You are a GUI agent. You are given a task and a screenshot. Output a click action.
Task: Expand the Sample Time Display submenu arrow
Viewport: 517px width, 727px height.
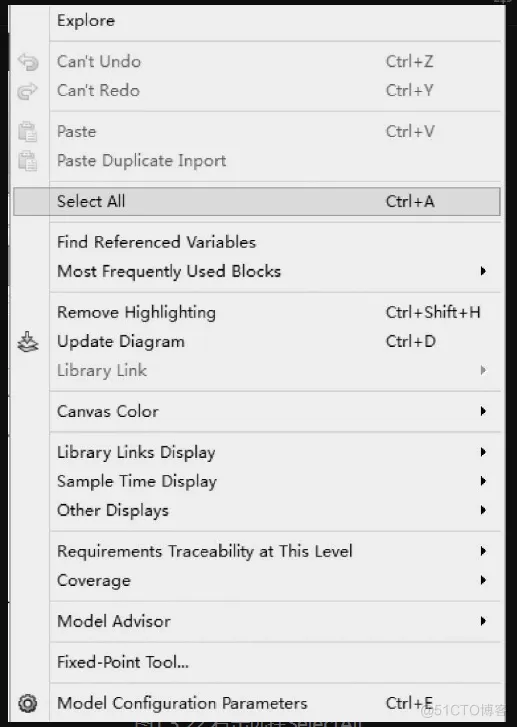tap(483, 481)
